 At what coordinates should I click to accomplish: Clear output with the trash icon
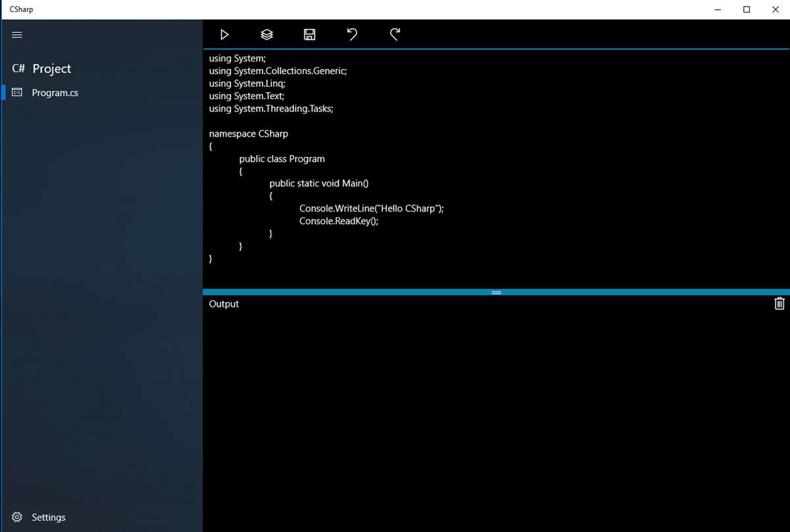779,303
